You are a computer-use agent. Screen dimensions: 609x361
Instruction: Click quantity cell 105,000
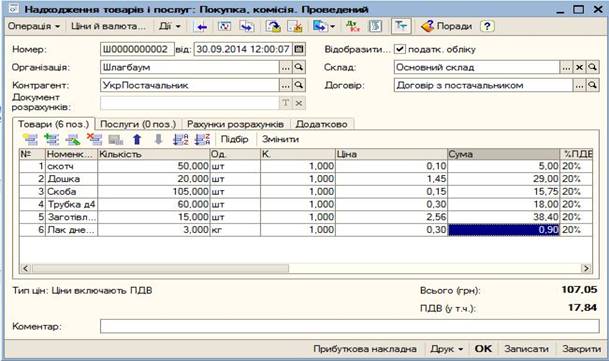(153, 192)
